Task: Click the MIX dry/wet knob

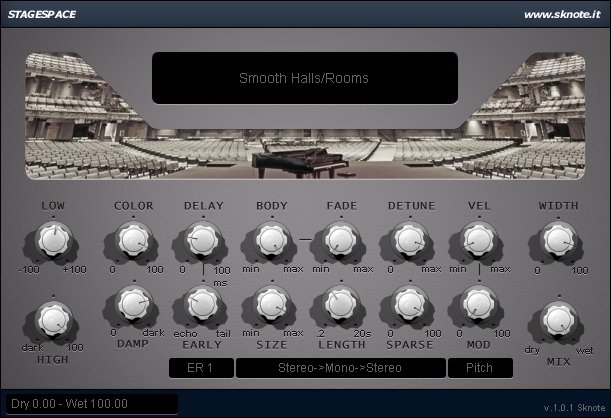Action: [x=558, y=320]
